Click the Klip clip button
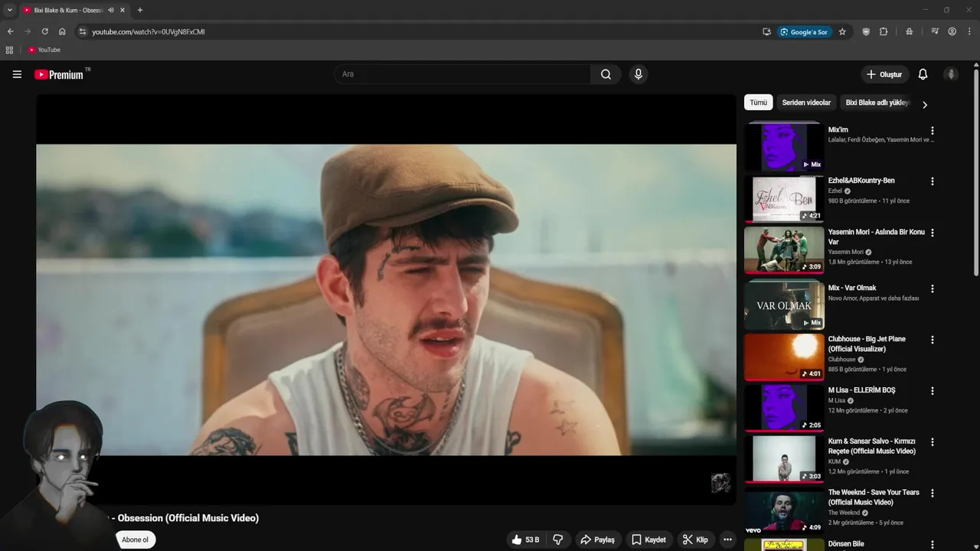 click(x=695, y=540)
